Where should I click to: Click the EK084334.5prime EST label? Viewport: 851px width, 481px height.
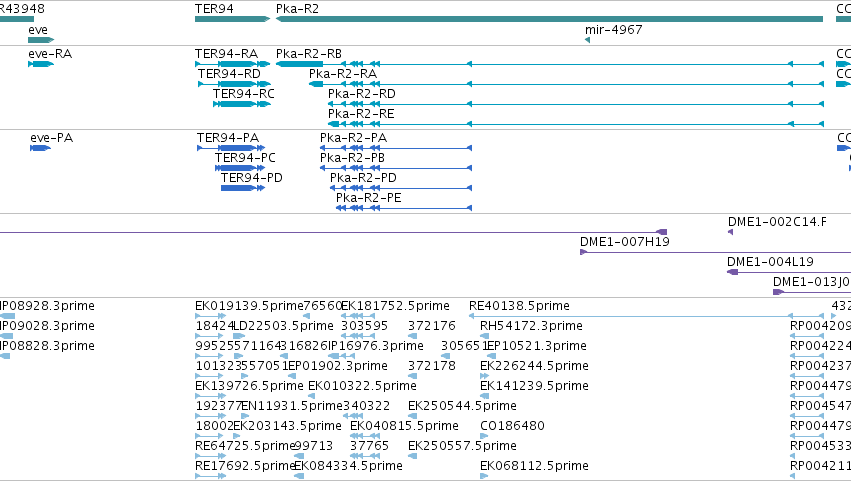tap(348, 466)
